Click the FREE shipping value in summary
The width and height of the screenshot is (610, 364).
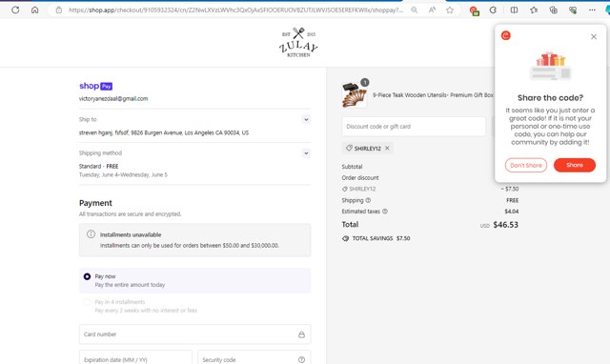(x=512, y=200)
